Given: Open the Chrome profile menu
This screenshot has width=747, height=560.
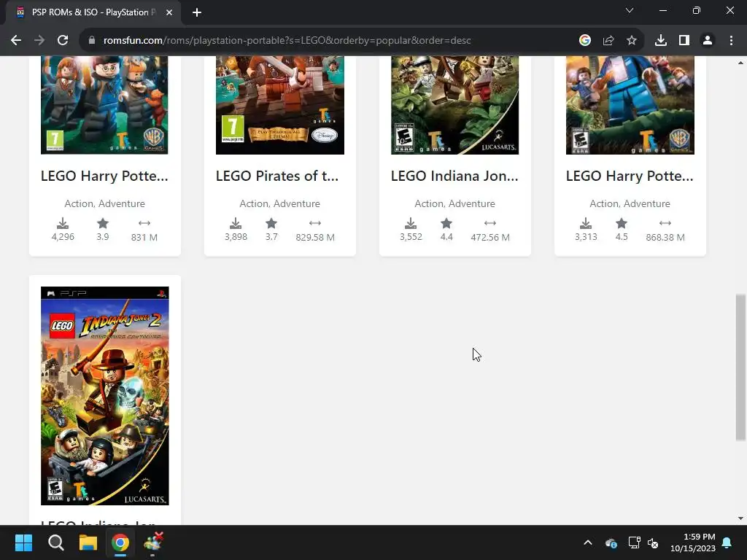Looking at the screenshot, I should click(x=708, y=41).
